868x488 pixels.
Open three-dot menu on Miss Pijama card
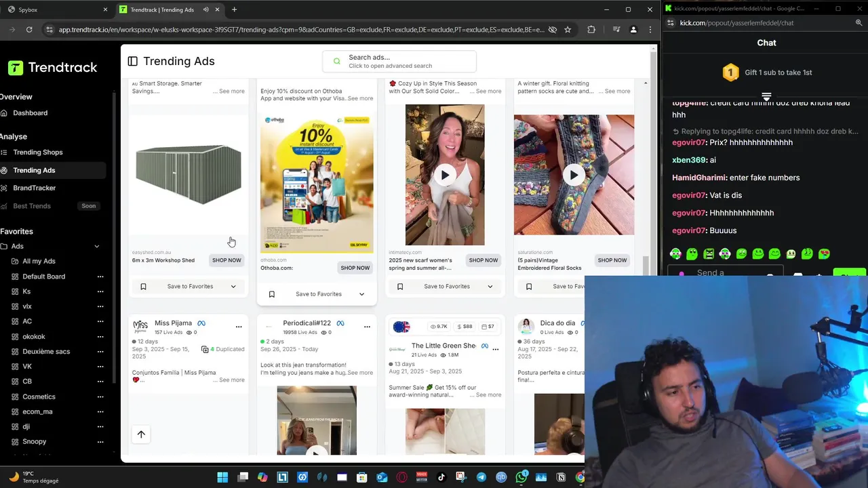[239, 327]
